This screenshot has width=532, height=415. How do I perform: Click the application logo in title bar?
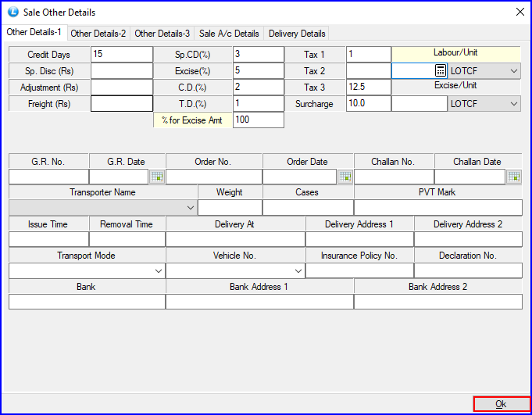[x=13, y=12]
